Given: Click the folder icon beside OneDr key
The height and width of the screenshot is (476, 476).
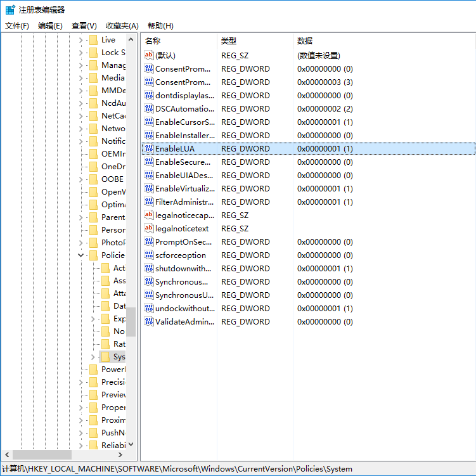Looking at the screenshot, I should click(x=93, y=167).
